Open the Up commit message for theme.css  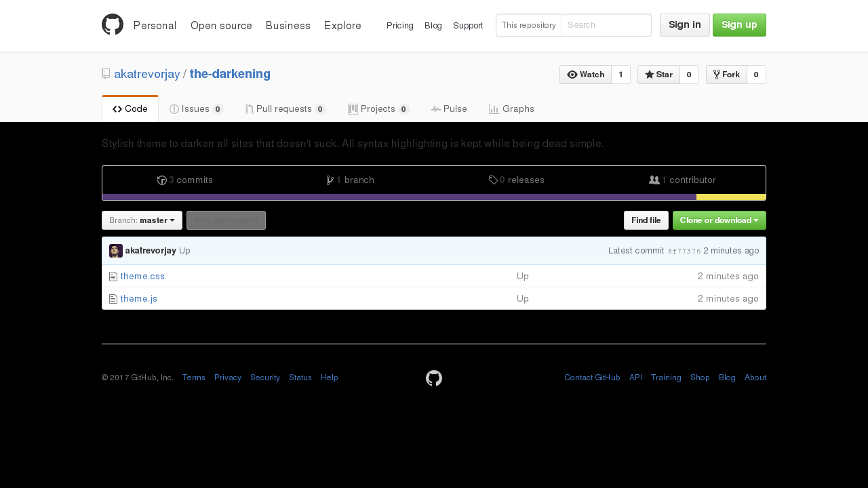click(523, 277)
